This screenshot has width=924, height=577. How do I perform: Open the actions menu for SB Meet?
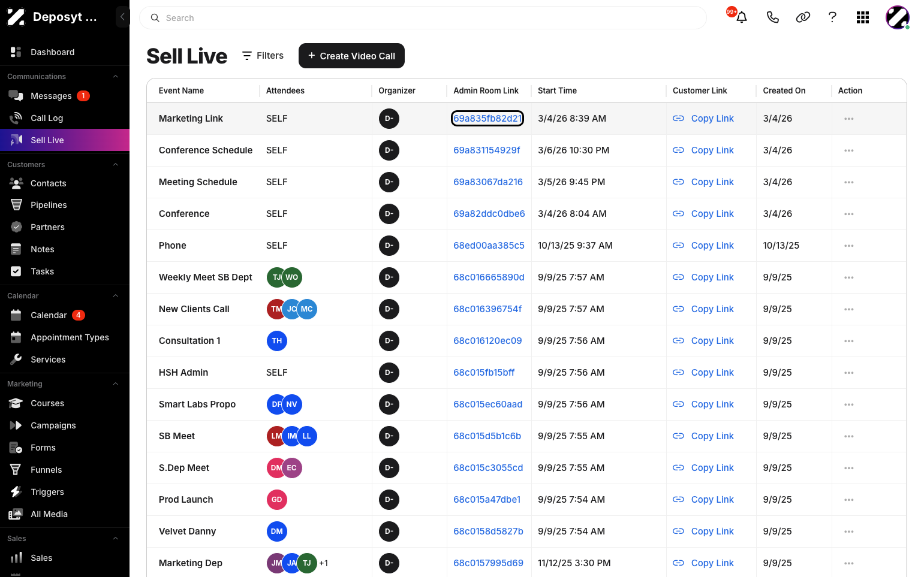tap(848, 436)
